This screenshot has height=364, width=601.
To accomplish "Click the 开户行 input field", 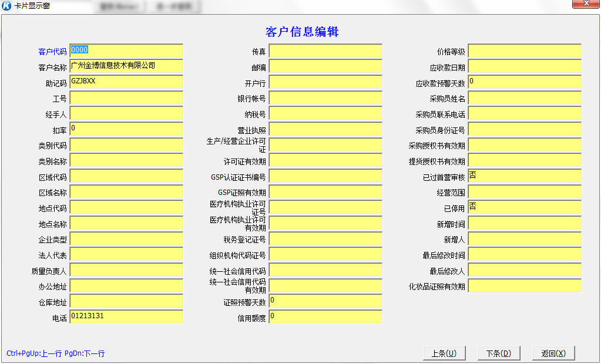I will [x=325, y=82].
